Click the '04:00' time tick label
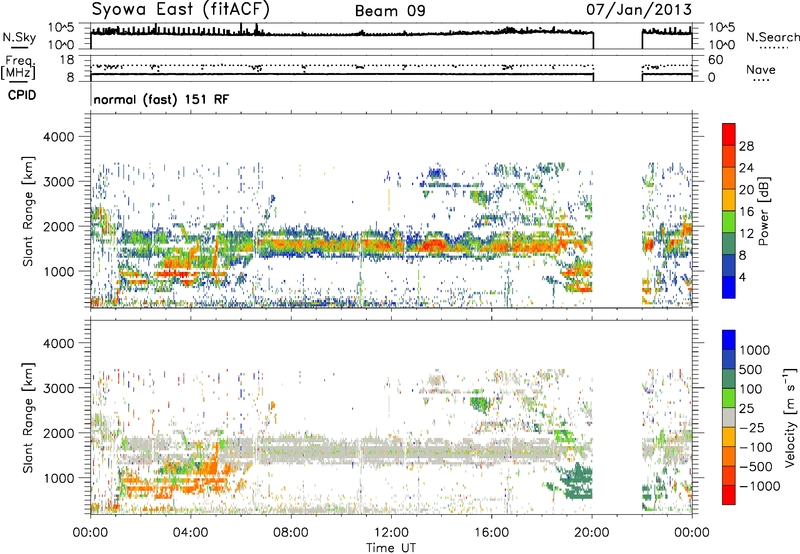This screenshot has height=554, width=800. (x=190, y=533)
